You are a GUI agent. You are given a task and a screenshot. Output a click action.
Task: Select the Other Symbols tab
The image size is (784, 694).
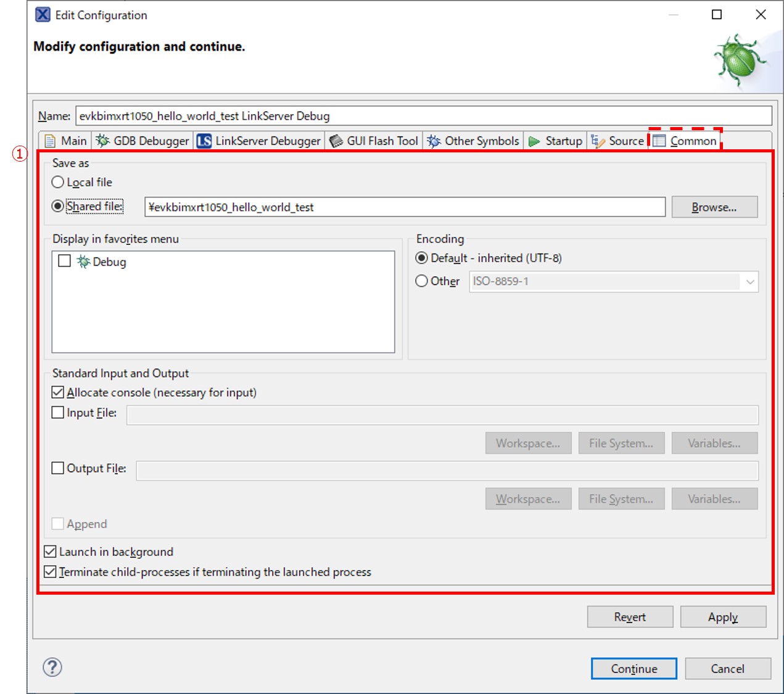click(x=474, y=141)
